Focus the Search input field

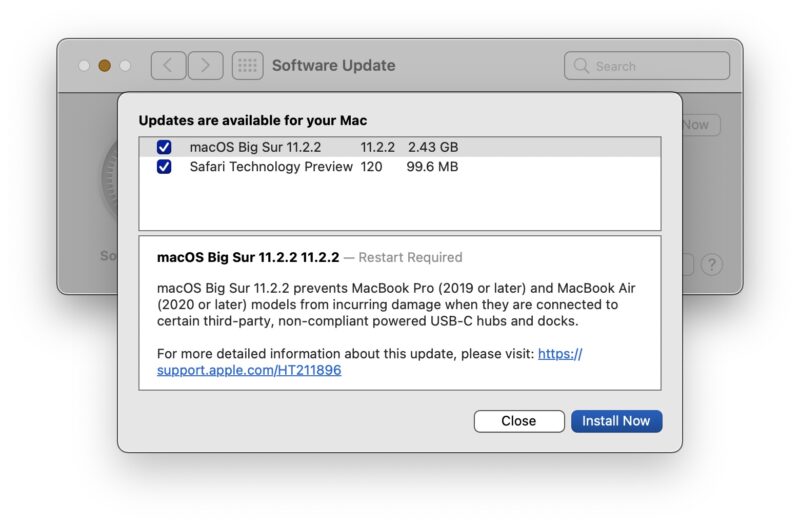coord(655,66)
